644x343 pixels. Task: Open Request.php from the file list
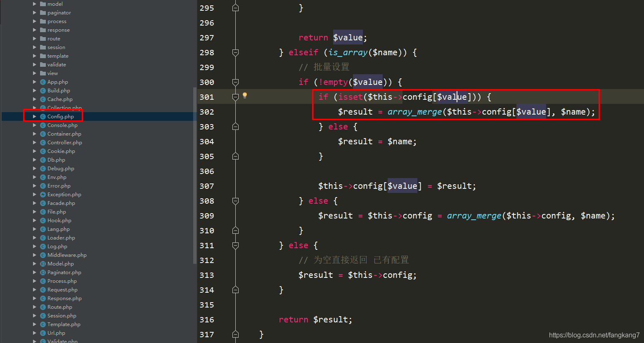[62, 290]
